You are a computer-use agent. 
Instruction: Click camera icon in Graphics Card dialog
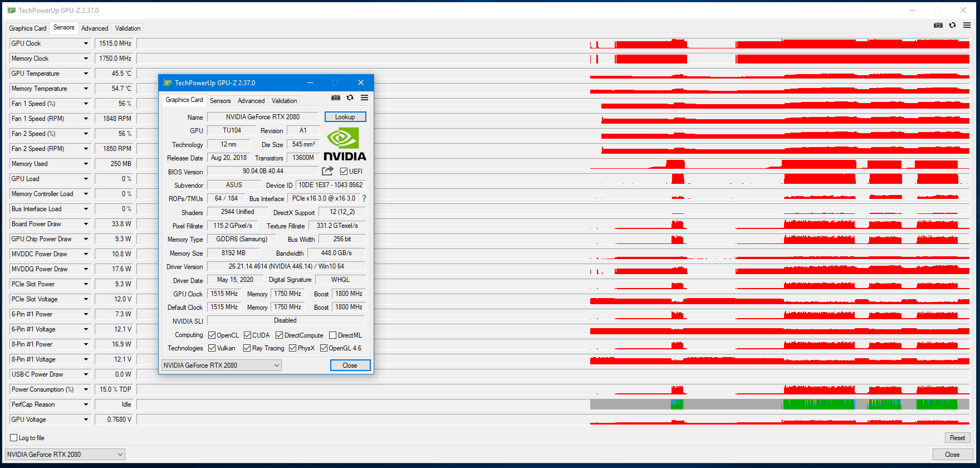point(336,97)
